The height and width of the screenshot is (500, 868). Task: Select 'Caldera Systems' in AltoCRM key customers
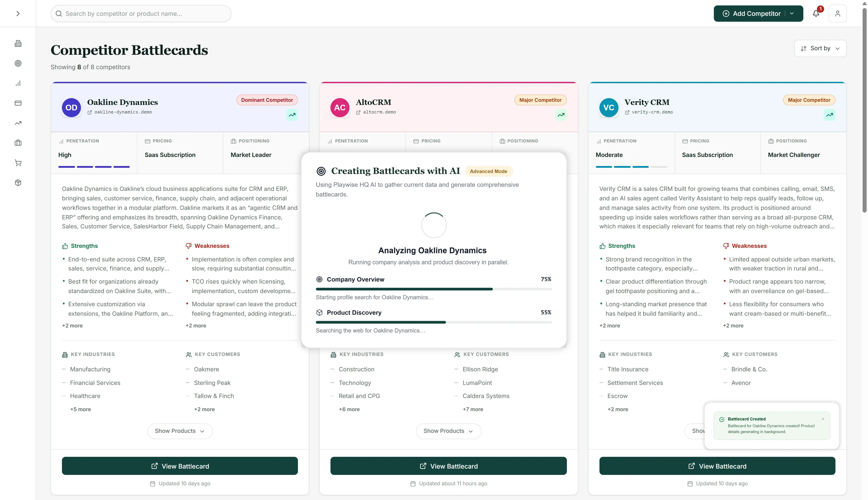pos(486,396)
